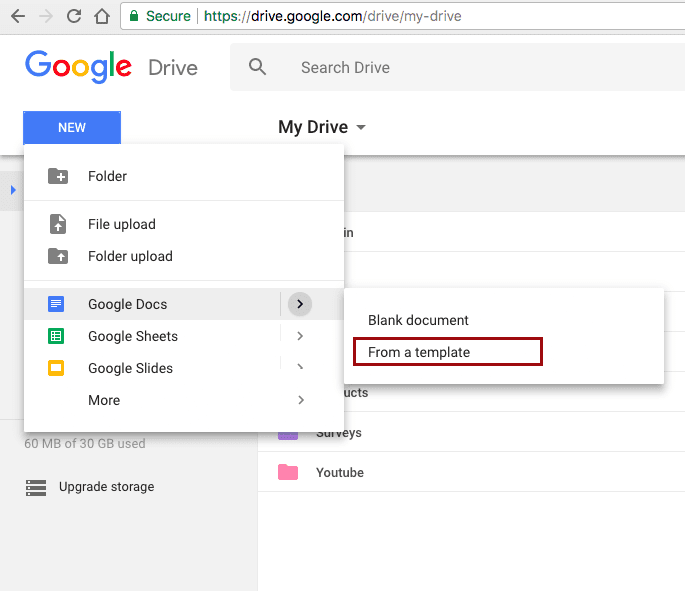This screenshot has width=685, height=591.
Task: Expand the Google Docs submenu arrow
Action: [x=300, y=304]
